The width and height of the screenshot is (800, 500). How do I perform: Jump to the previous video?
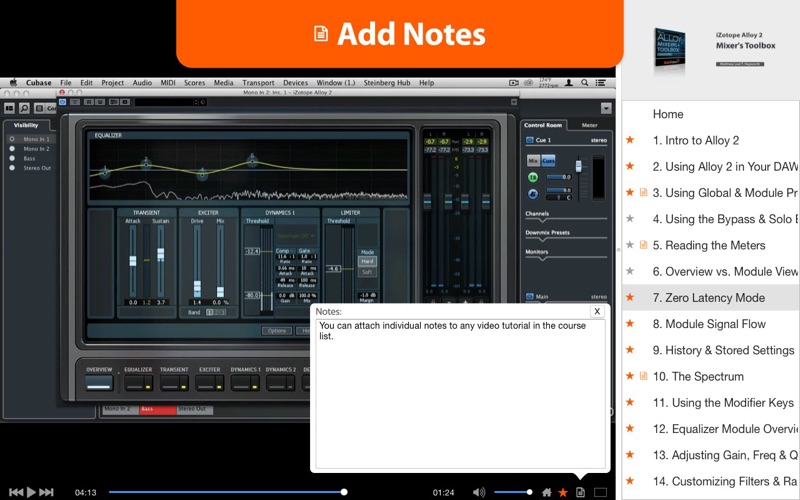pyautogui.click(x=16, y=492)
